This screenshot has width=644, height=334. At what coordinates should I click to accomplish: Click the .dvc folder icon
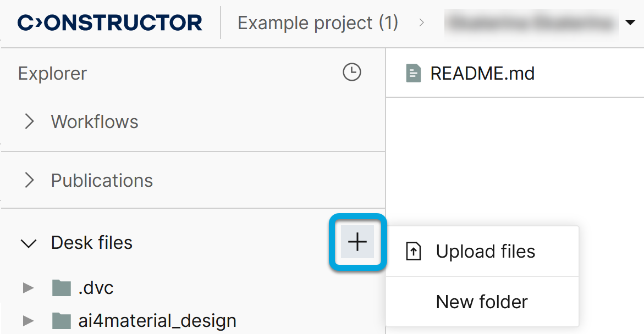pyautogui.click(x=62, y=287)
